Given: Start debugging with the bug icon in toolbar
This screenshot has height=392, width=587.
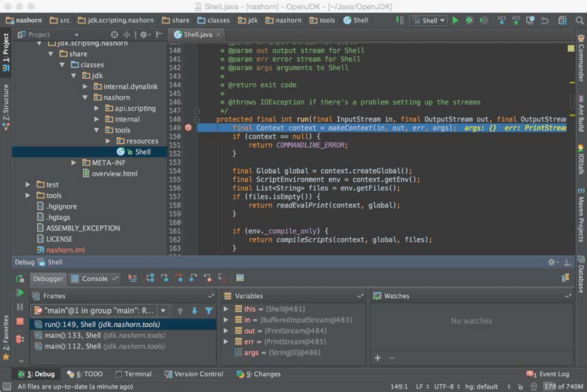Looking at the screenshot, I should [469, 21].
